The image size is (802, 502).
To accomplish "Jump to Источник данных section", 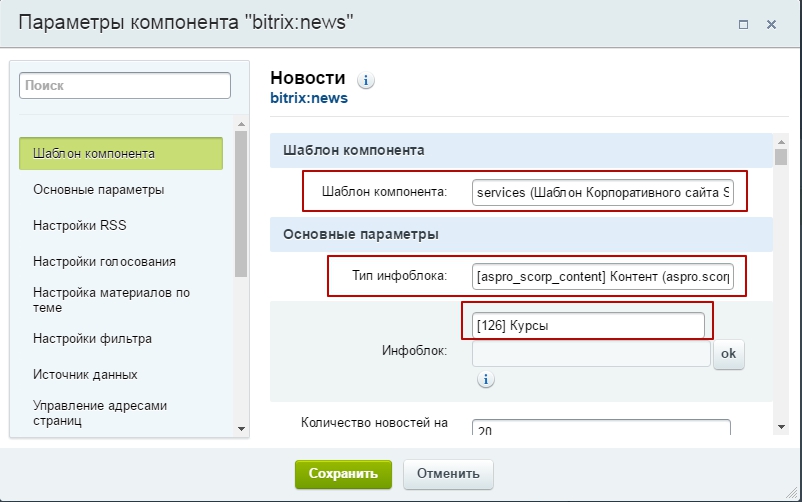I will (x=85, y=374).
